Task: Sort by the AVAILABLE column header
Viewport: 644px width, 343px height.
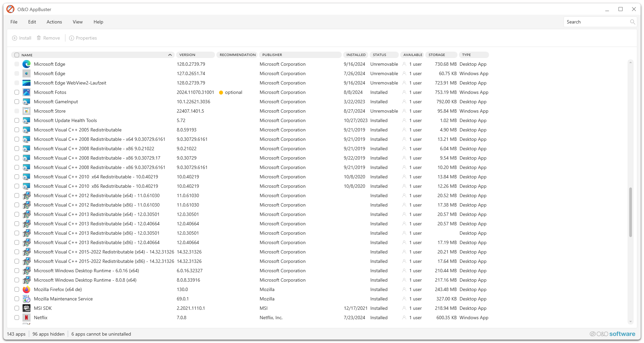Action: [x=413, y=55]
